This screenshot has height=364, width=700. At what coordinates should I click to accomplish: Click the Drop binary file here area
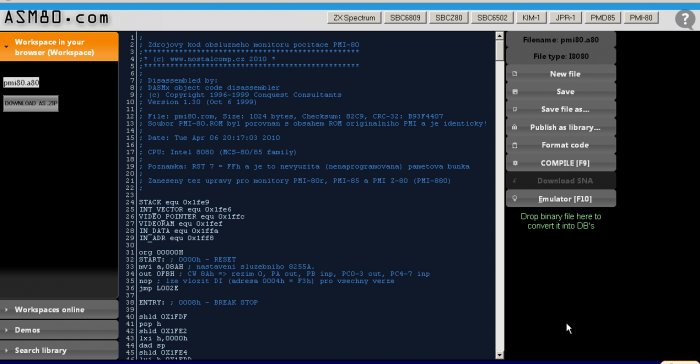tap(561, 221)
